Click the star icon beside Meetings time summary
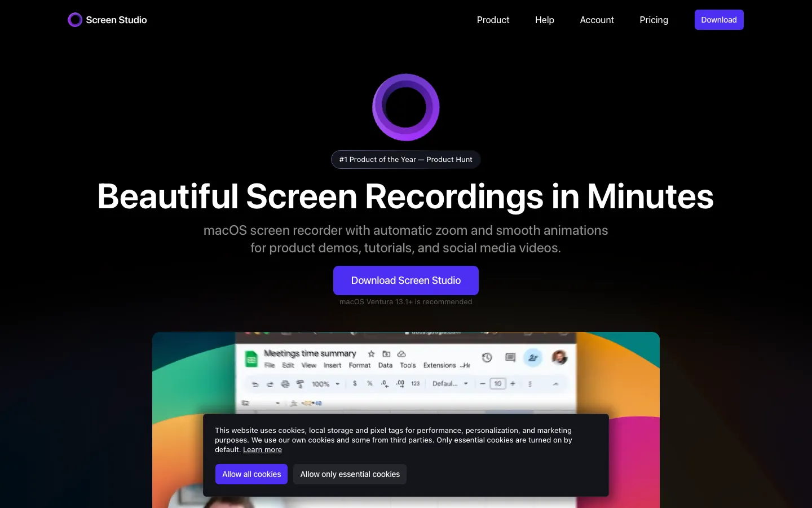The image size is (812, 508). click(x=371, y=354)
